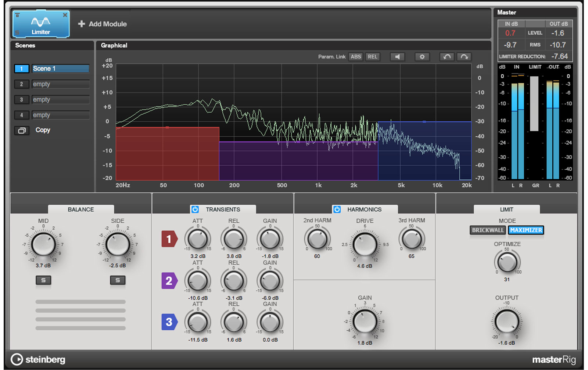Viewport: 588px width, 370px height.
Task: Open the HARMONICS tab
Action: point(364,209)
